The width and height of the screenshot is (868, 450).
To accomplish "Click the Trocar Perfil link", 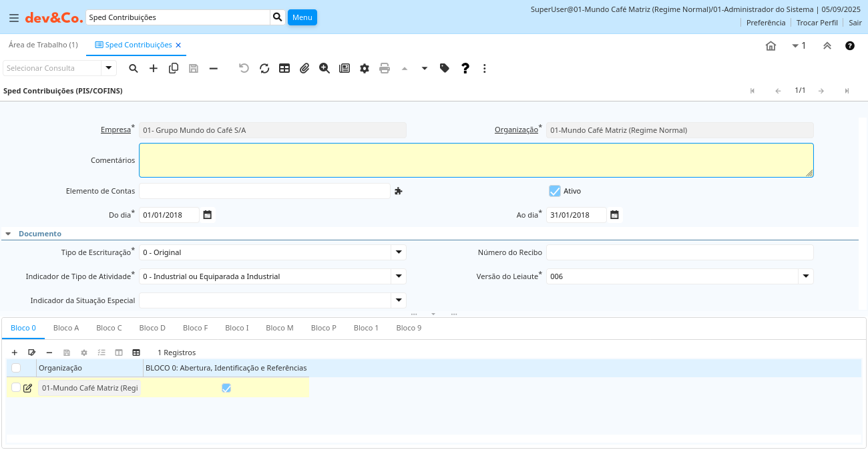I will (817, 23).
